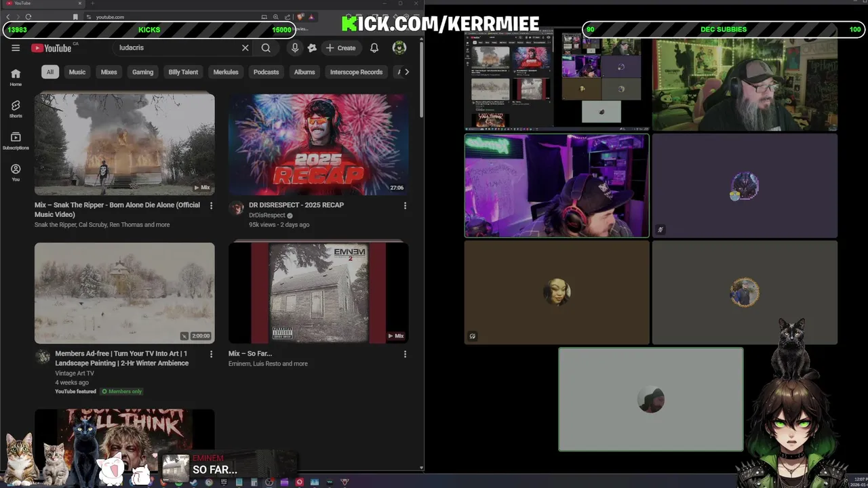Screen dimensions: 868x488
Task: Open the DrDisRespect channel avatar
Action: pos(236,208)
